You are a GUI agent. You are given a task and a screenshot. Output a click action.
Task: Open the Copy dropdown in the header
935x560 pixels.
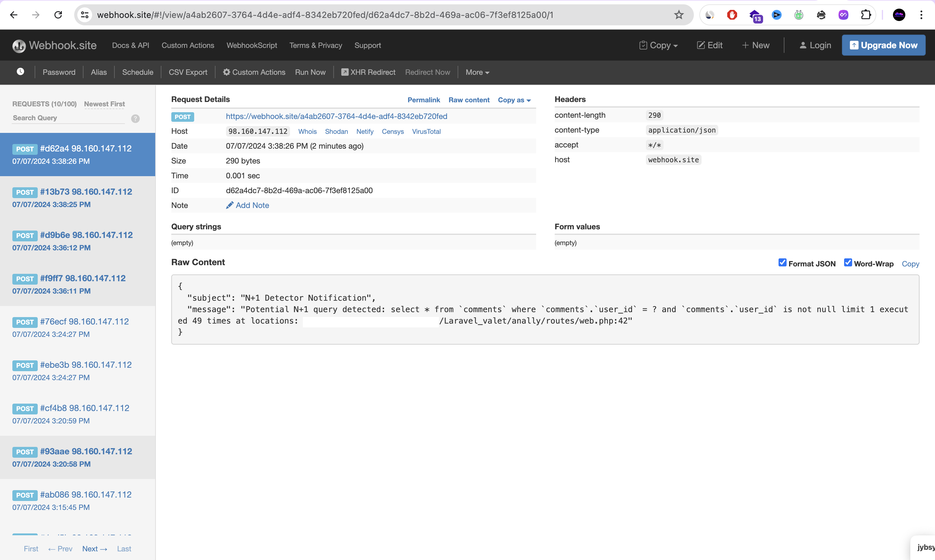pyautogui.click(x=658, y=45)
